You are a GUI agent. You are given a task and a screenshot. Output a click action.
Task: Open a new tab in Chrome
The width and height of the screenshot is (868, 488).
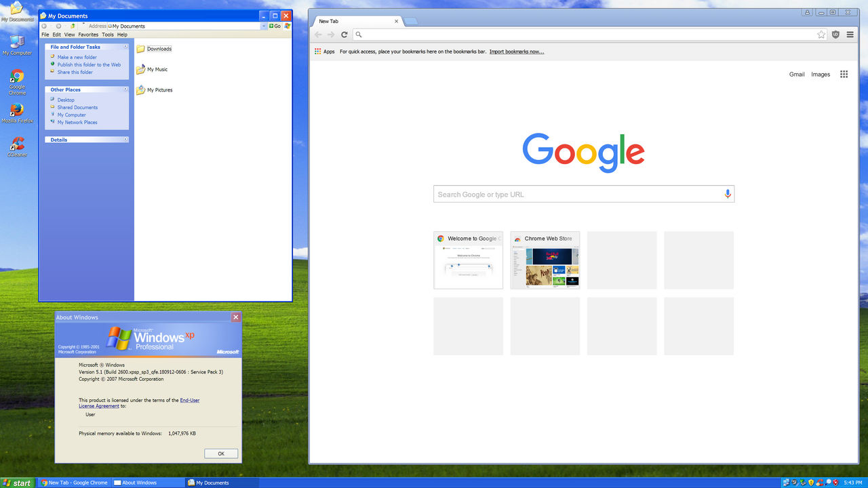tap(411, 21)
